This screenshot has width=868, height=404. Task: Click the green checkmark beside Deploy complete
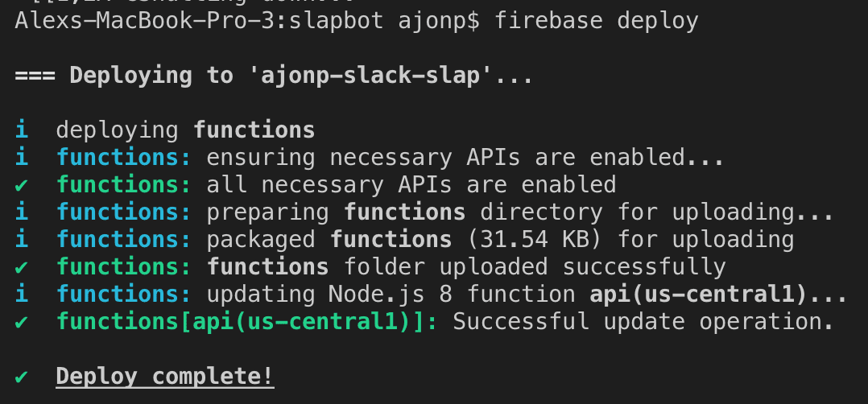pos(21,377)
